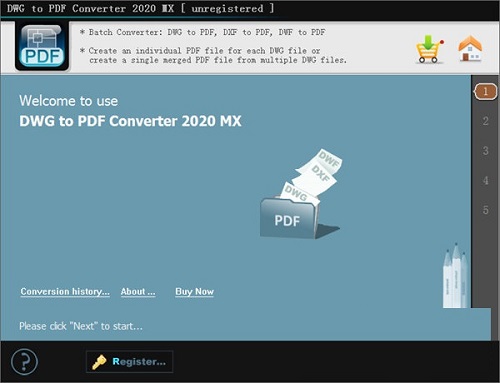Open step 5 in the sidebar
500x383 pixels.
click(x=486, y=210)
